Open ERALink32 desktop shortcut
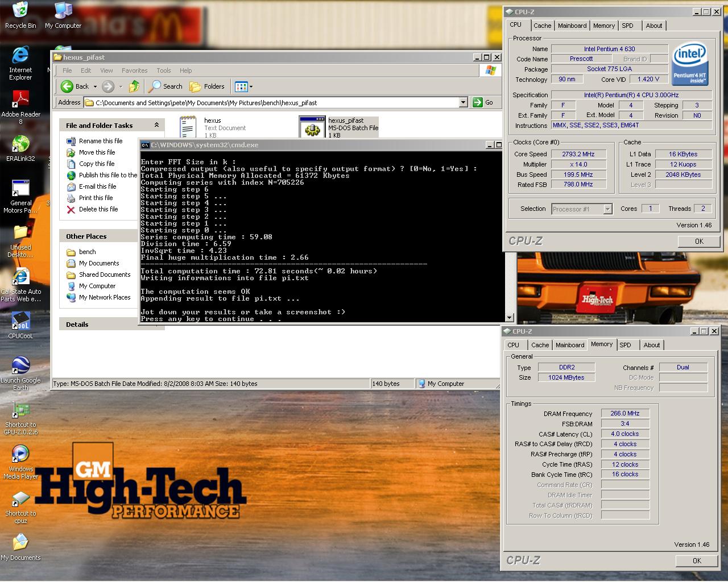This screenshot has width=728, height=582. (20, 149)
